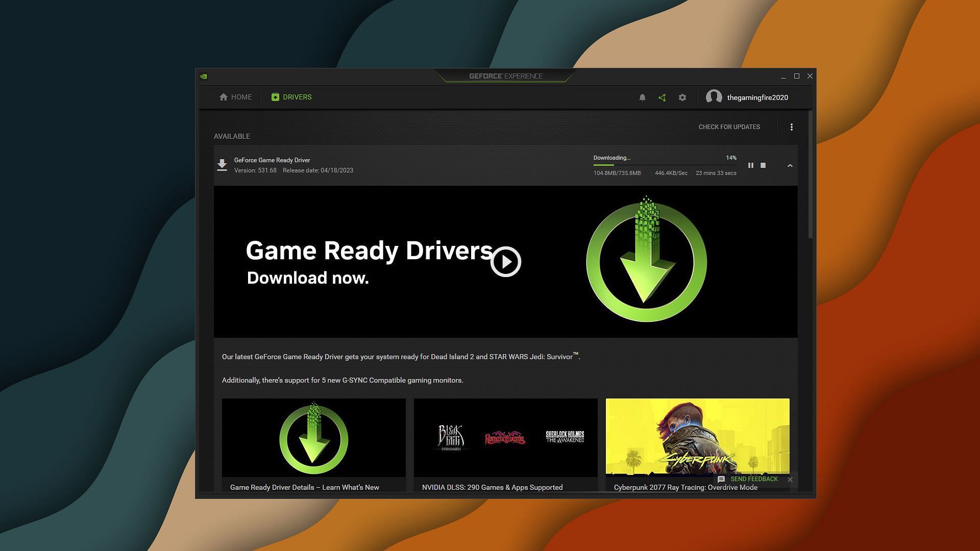
Task: Click the green drivers icon beside DRIVERS
Action: (275, 97)
